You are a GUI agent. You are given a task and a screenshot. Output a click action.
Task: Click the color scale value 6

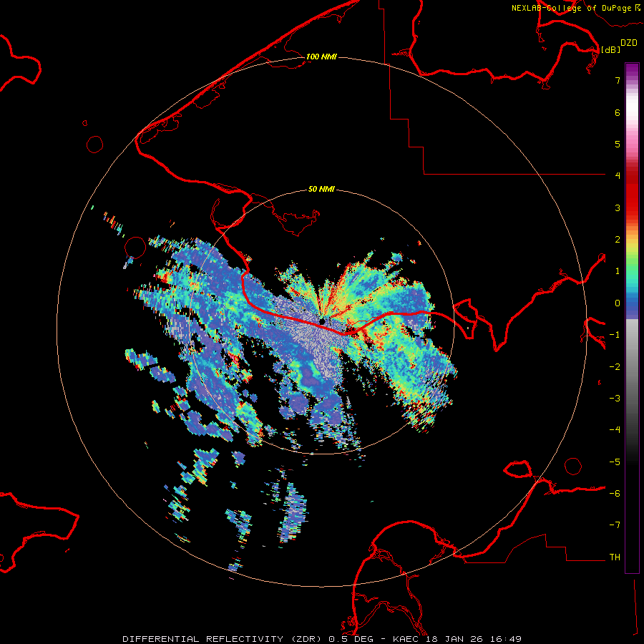click(x=618, y=112)
